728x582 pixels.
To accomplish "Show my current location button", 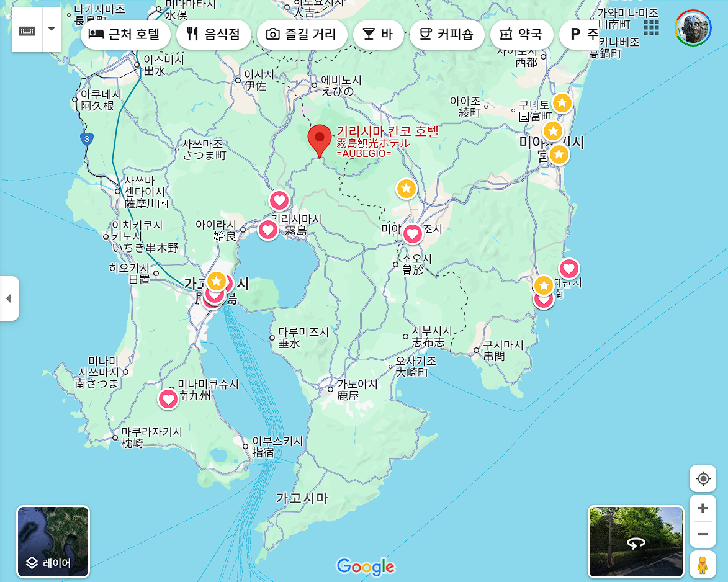I will (x=703, y=478).
